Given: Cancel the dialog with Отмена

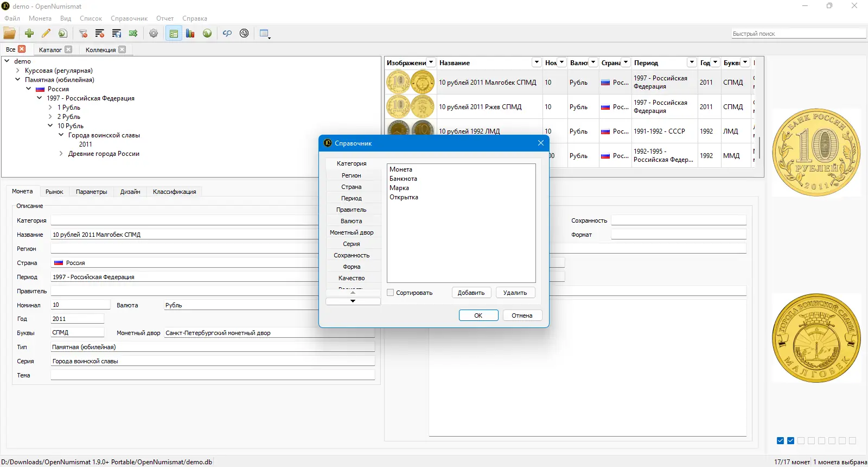Looking at the screenshot, I should (x=522, y=315).
